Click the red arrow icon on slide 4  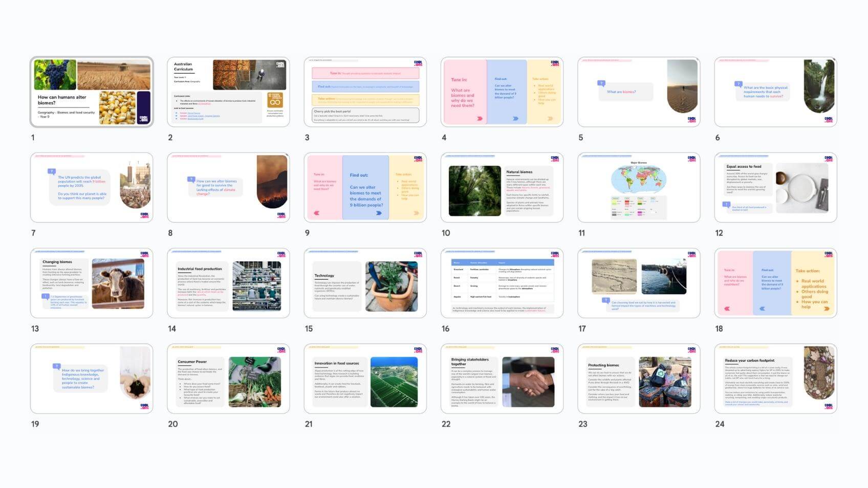tap(480, 118)
